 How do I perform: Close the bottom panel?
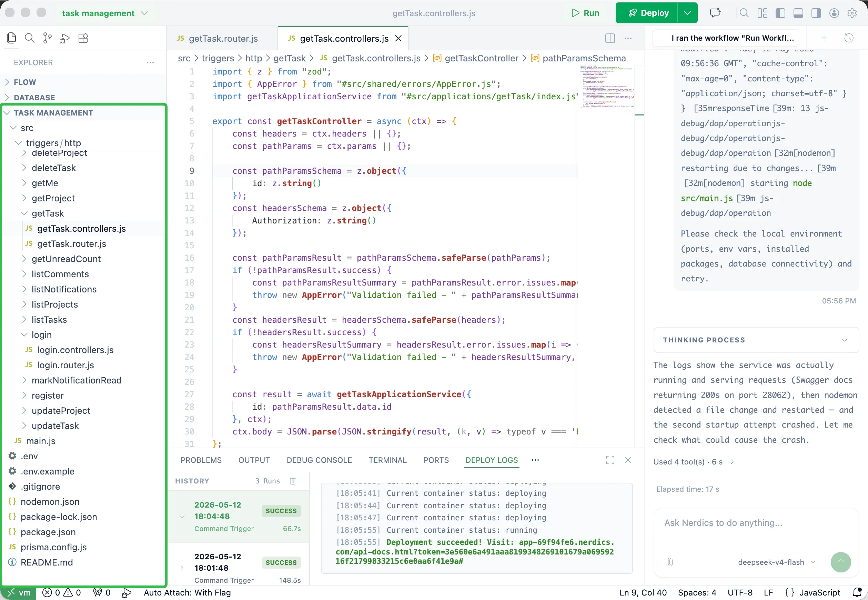coord(628,460)
